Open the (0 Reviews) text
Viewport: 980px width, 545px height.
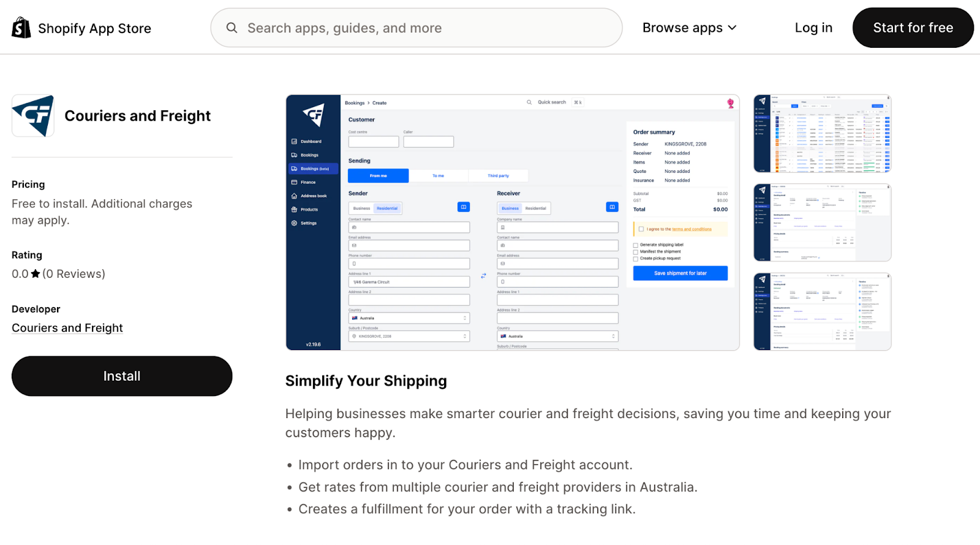(73, 274)
